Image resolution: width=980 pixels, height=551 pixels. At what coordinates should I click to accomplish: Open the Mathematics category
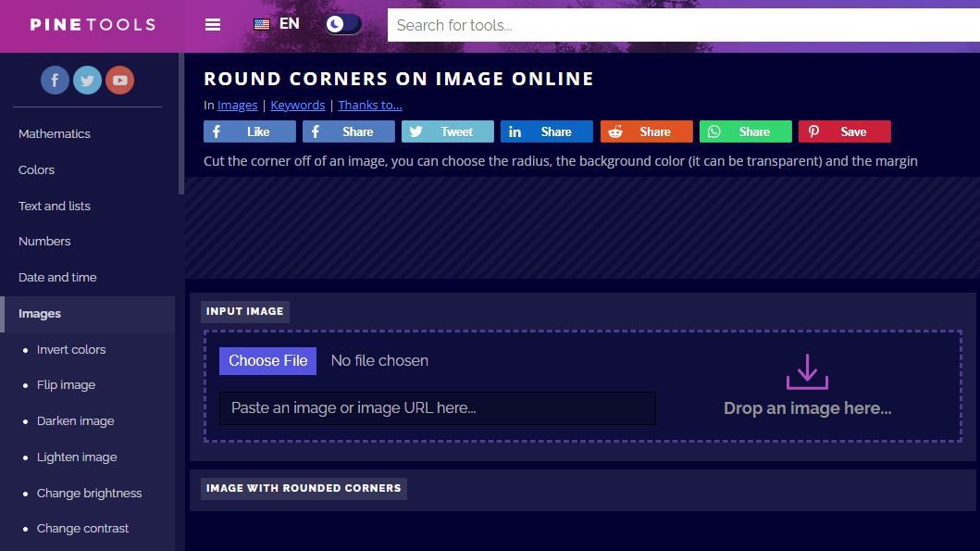pos(55,134)
